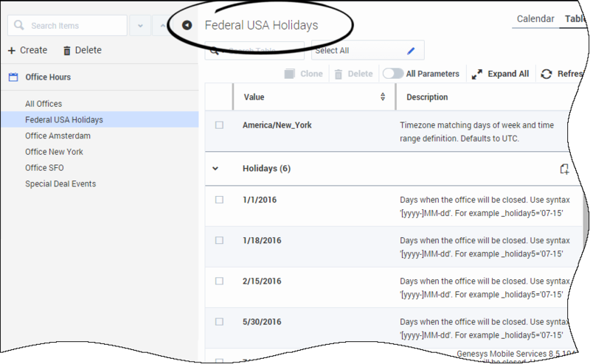Open the down-arrow dropdown next to Search Items
Screen dimensions: 590x364
pos(139,25)
